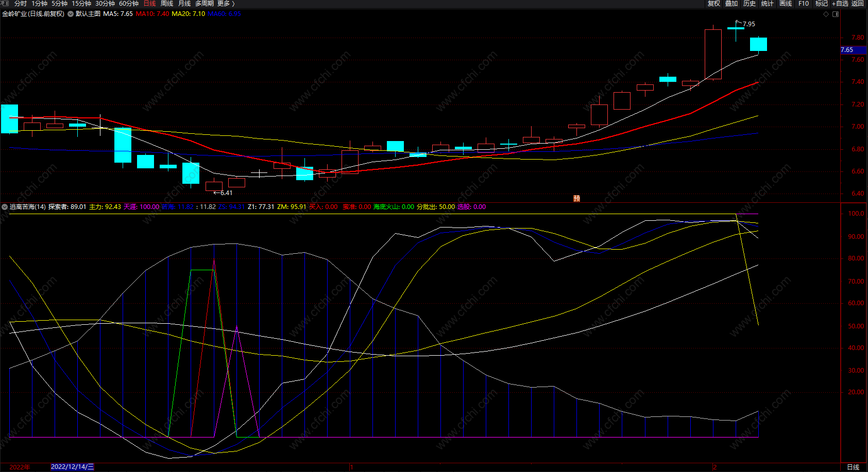Click the top-left corner panel icon
Viewport: 868px width, 472px height.
click(5, 4)
